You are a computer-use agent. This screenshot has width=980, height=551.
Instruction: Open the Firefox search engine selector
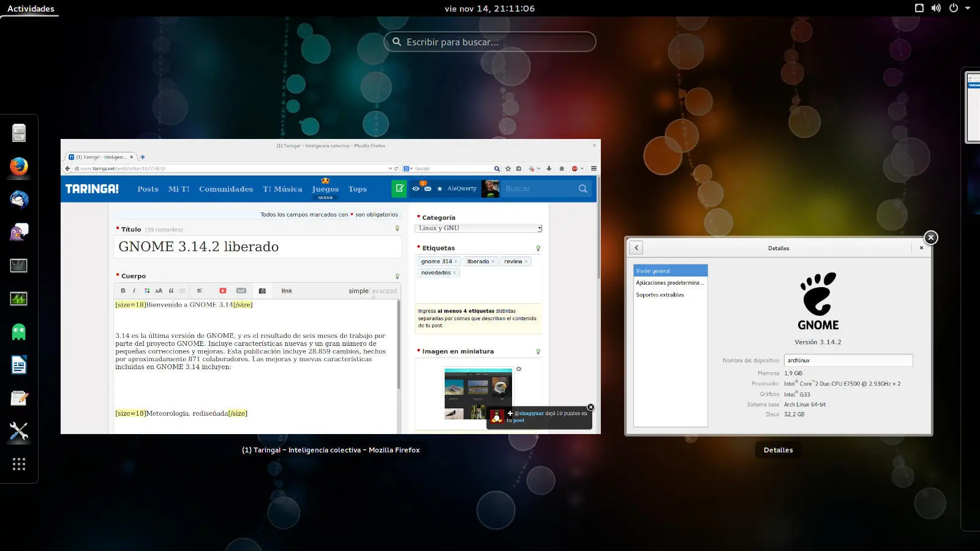pyautogui.click(x=408, y=168)
